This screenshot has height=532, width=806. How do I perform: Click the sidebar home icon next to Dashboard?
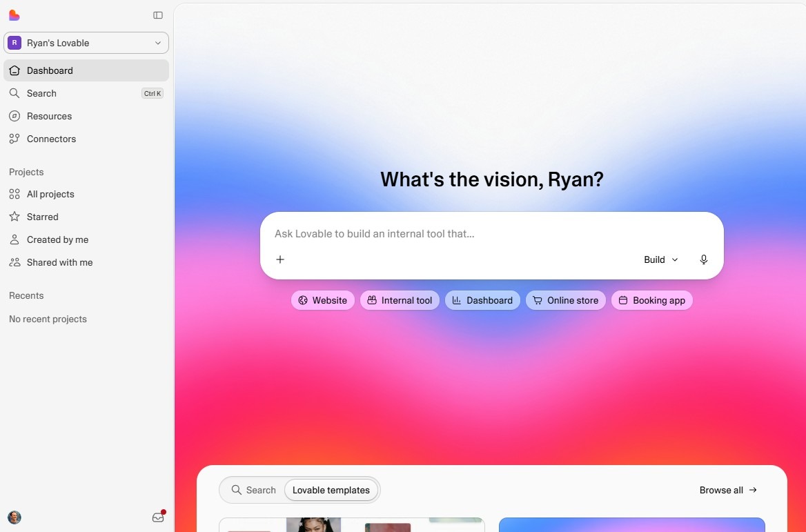point(14,70)
